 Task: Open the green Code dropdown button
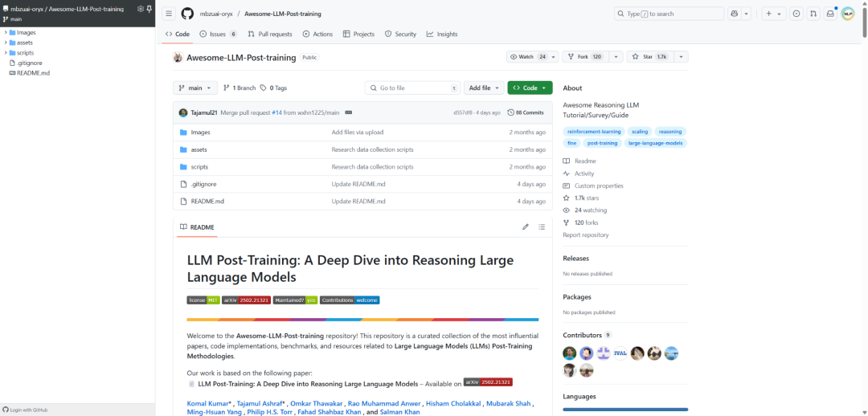(x=530, y=88)
